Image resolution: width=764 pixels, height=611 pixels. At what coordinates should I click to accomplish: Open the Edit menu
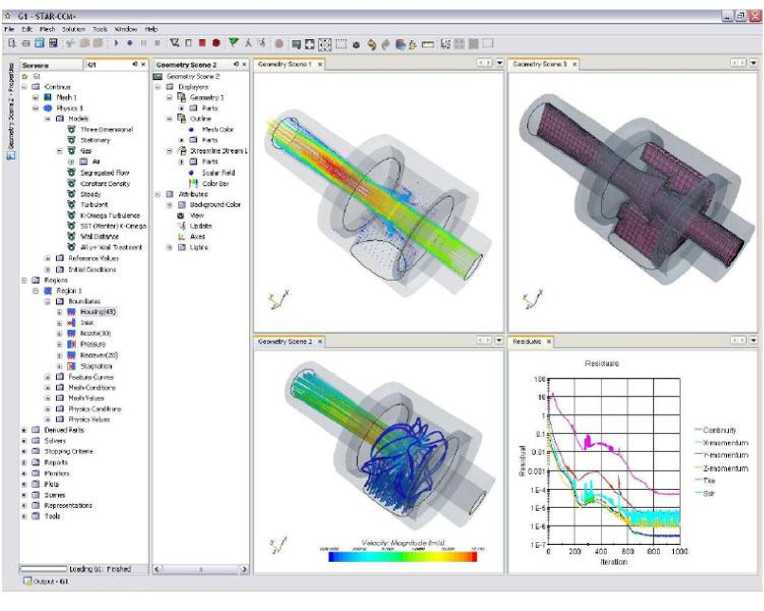[27, 29]
